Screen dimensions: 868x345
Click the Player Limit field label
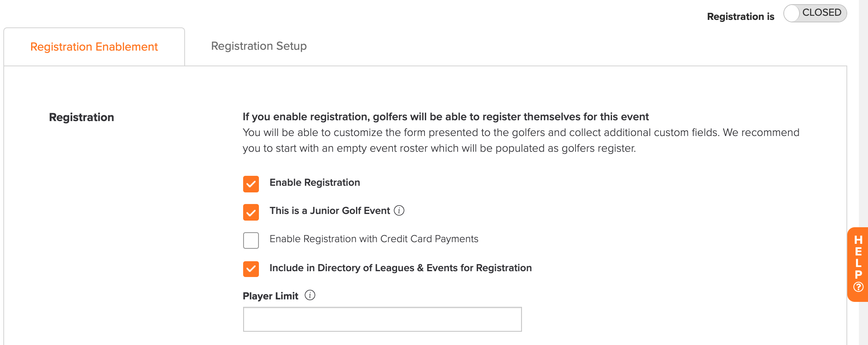click(271, 296)
